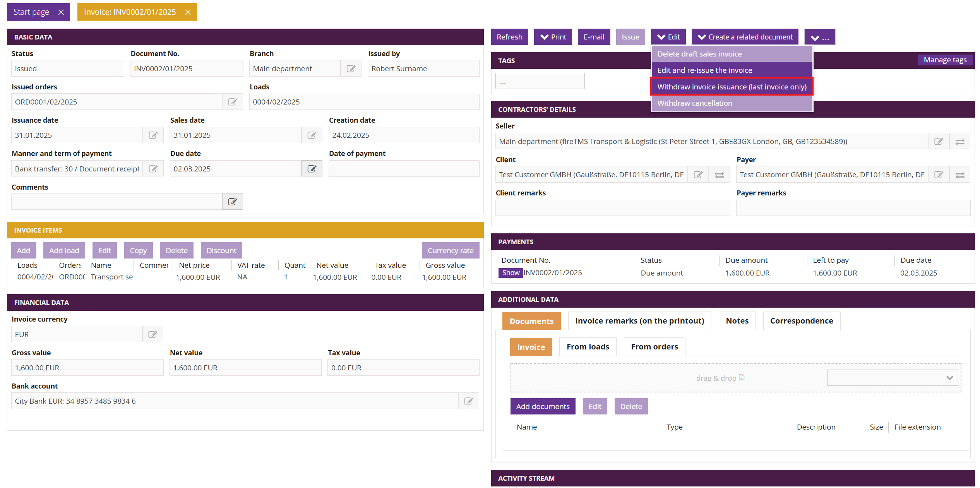Open the more options ellipsis dropdown
Screen dimensions: 980x488
[x=820, y=37]
